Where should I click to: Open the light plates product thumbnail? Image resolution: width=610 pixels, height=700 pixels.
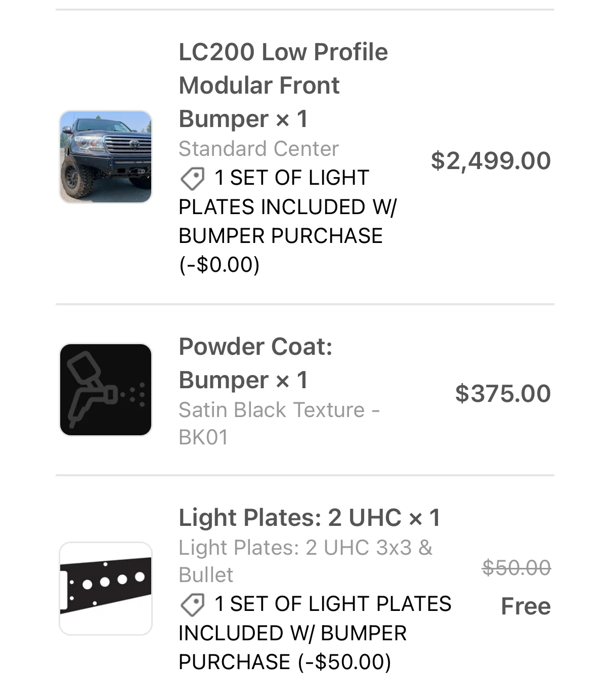(x=106, y=589)
